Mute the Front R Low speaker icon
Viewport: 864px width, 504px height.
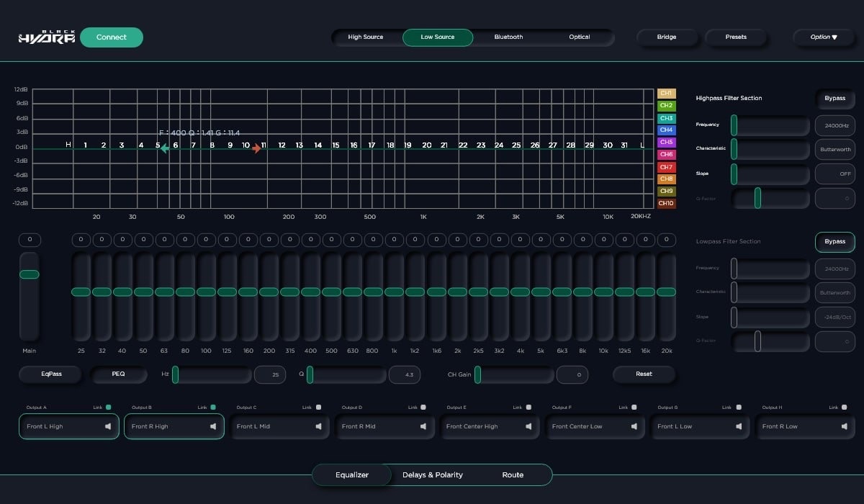[x=844, y=426]
